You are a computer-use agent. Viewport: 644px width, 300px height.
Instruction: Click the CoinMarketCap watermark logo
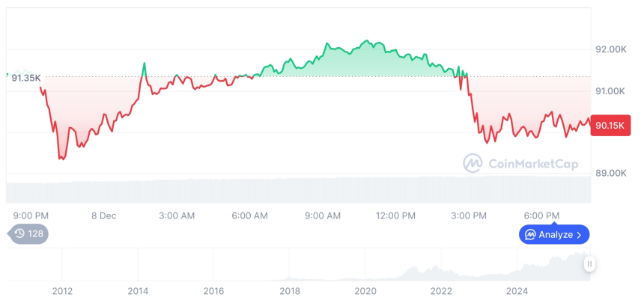pos(521,162)
